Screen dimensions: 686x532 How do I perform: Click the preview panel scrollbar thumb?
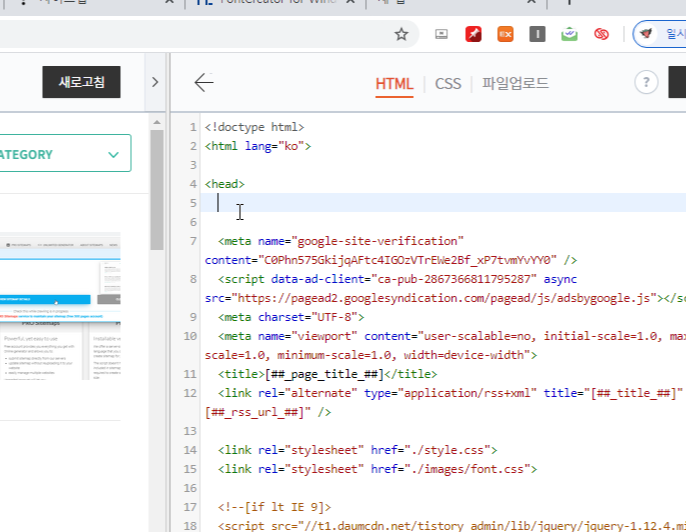click(x=157, y=190)
